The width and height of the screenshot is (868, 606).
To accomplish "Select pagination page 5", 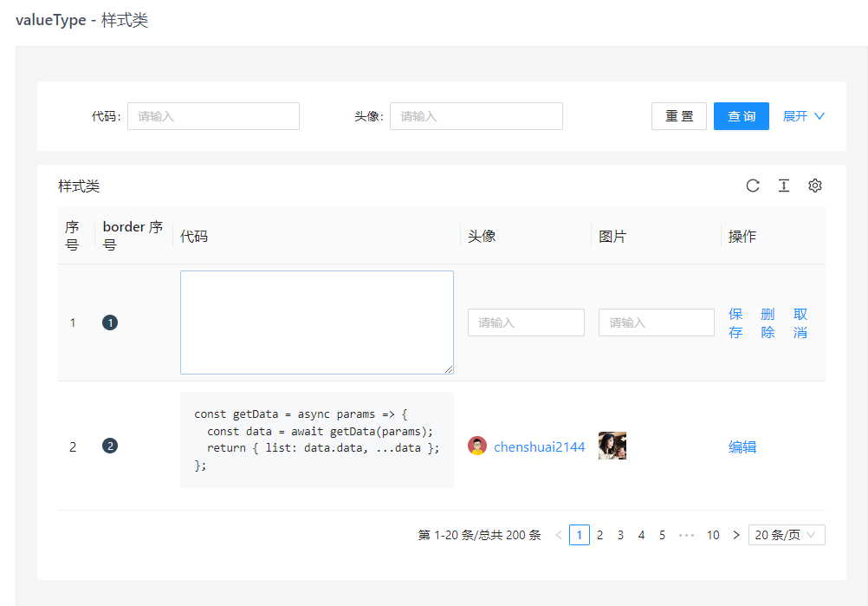I will [x=662, y=535].
